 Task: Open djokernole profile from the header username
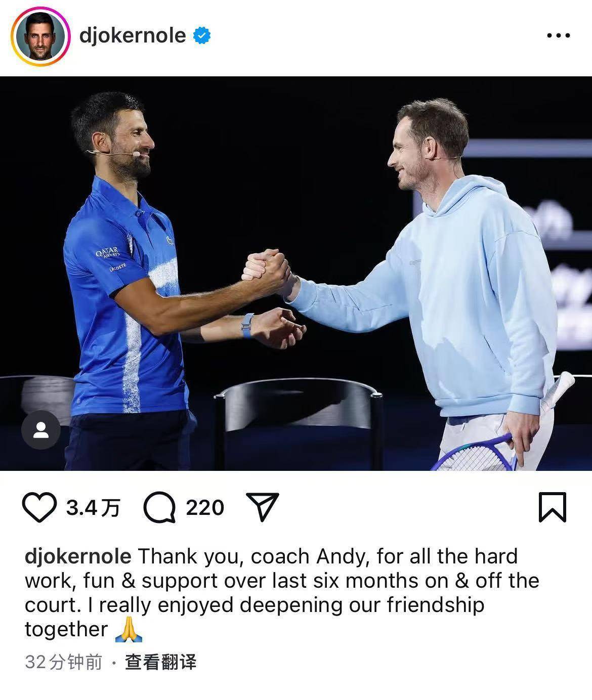tap(133, 36)
